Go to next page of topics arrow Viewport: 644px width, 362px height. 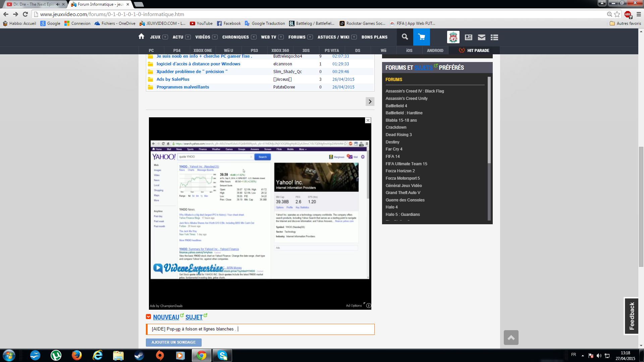(370, 102)
